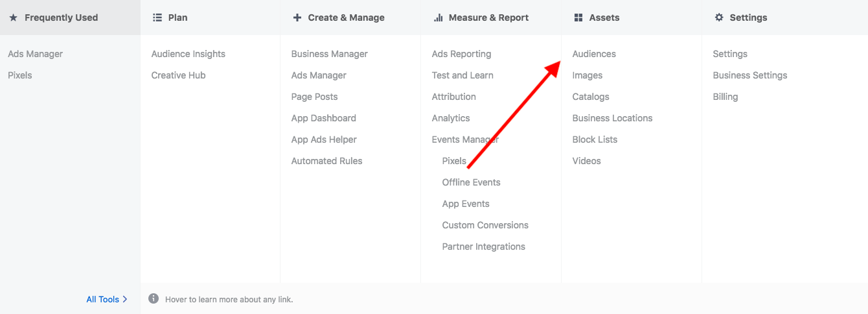
Task: Open Creative Hub
Action: [179, 75]
